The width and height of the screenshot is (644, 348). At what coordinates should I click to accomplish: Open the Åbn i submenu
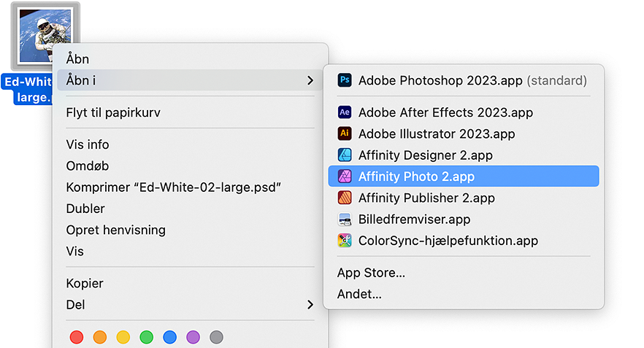190,80
